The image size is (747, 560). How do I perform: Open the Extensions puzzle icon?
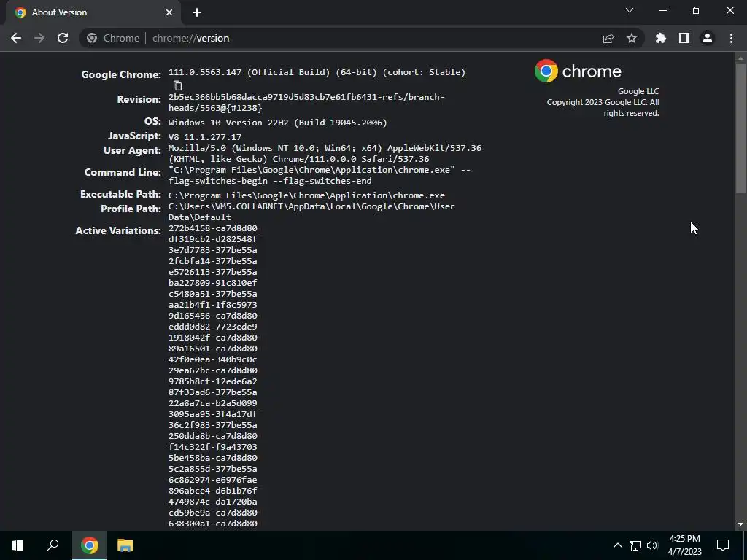(x=661, y=38)
